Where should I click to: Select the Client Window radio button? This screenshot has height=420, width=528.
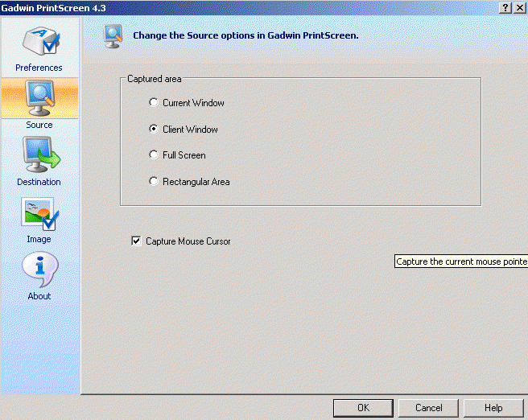tap(154, 129)
